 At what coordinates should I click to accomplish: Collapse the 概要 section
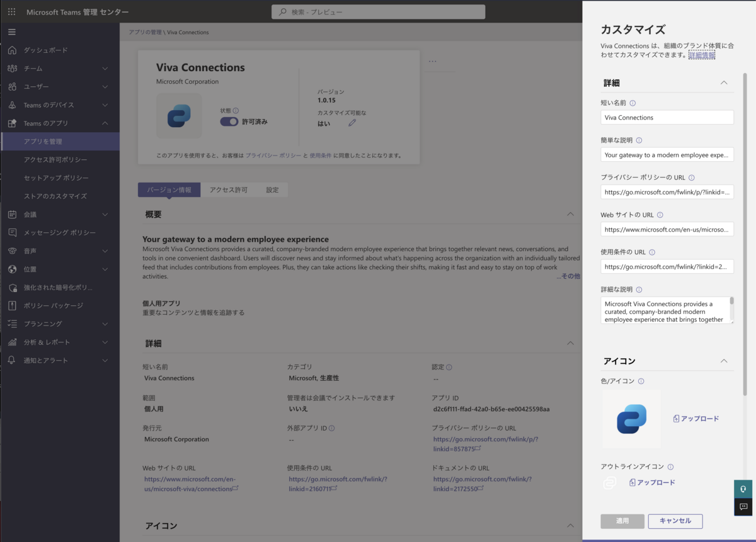[x=570, y=214]
